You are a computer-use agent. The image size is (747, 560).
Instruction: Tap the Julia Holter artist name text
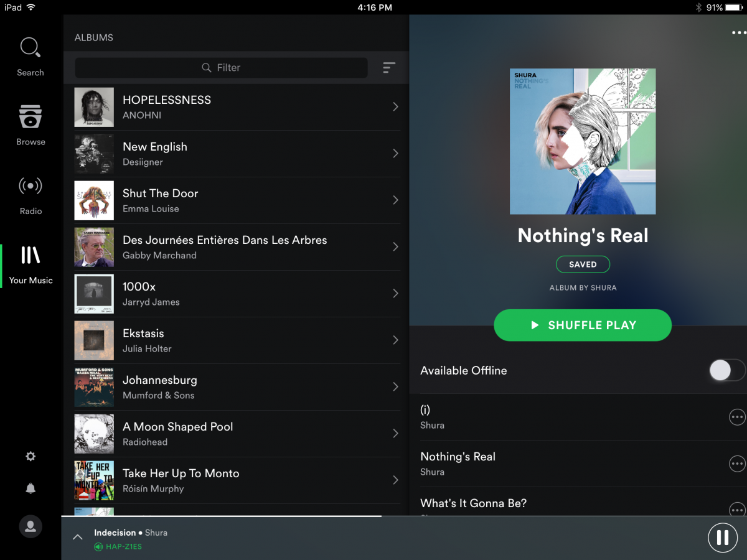pos(147,348)
